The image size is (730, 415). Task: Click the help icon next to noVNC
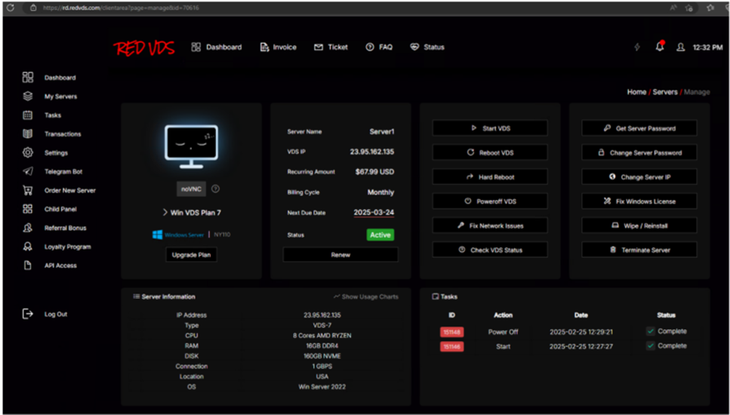pos(215,188)
